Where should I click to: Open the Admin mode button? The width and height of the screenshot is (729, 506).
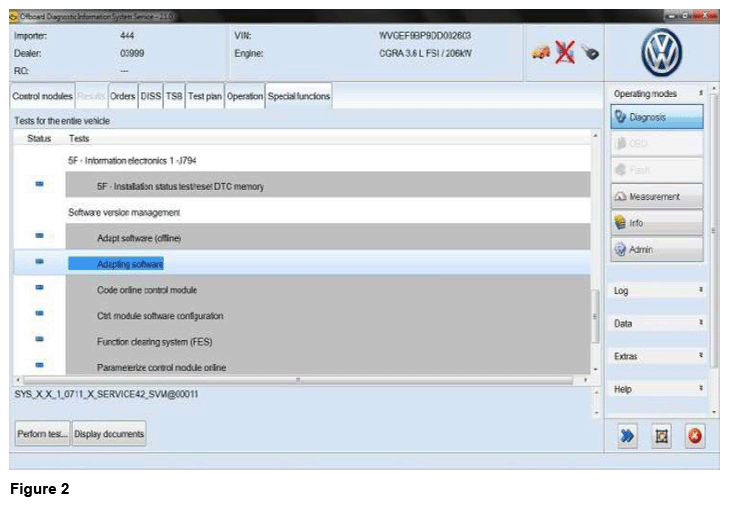pyautogui.click(x=657, y=249)
